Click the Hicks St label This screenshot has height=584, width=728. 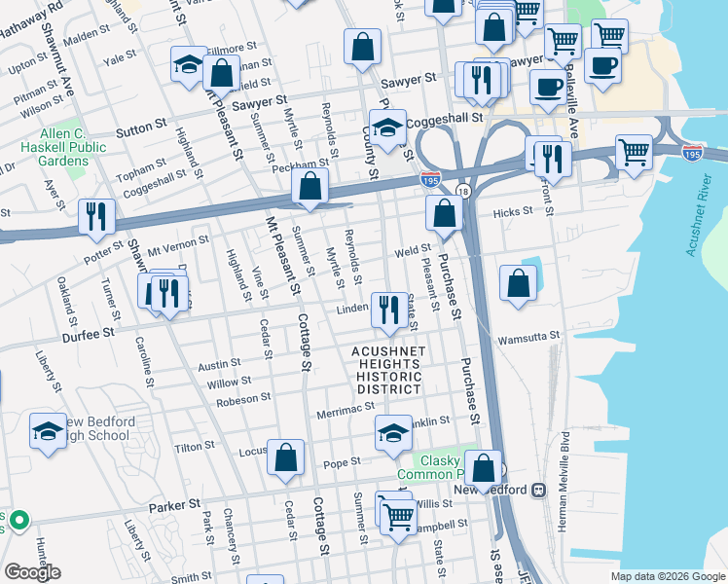[513, 212]
